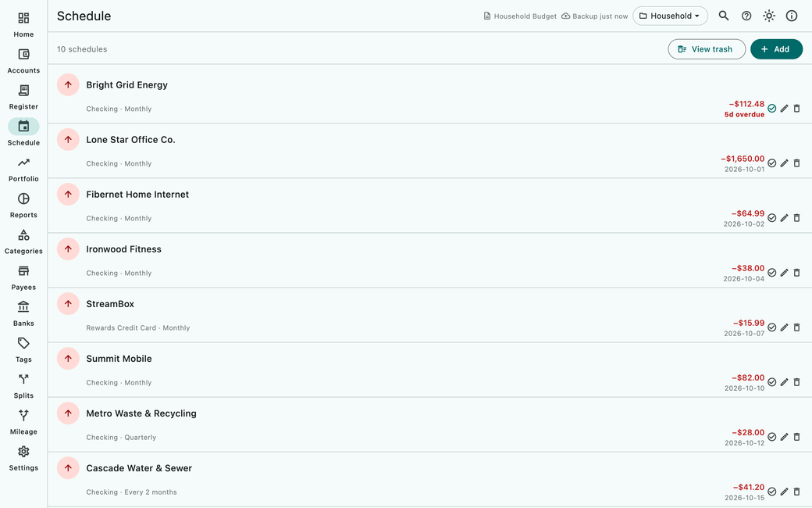Screen dimensions: 812x508
Task: Edit the StreamBox schedule
Action: 784,327
